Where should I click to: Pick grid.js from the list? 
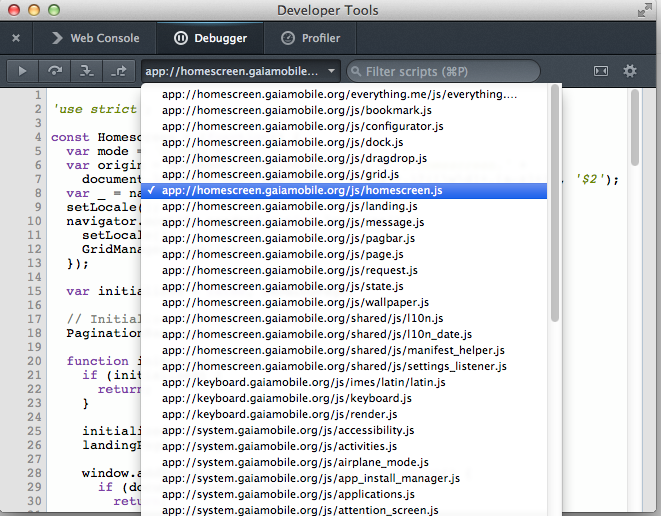(x=344, y=174)
